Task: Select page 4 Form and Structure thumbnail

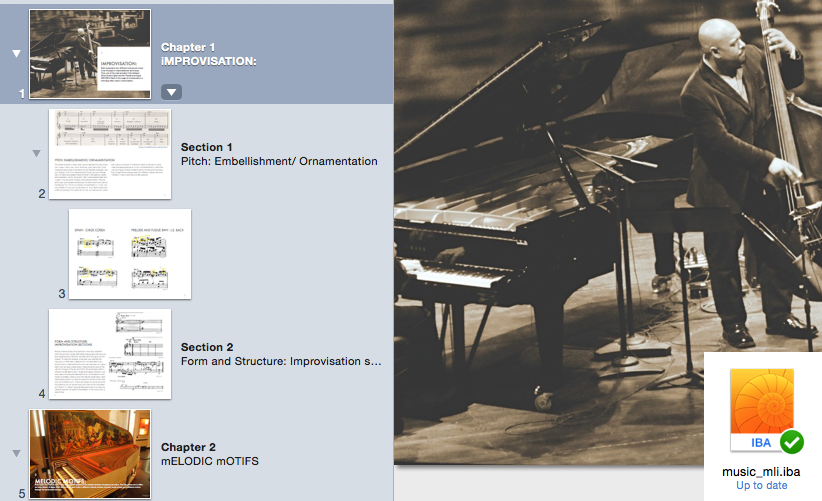Action: coord(110,354)
